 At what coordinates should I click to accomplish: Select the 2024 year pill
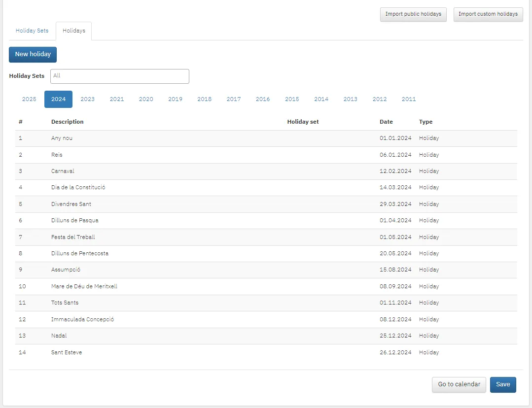click(x=58, y=99)
